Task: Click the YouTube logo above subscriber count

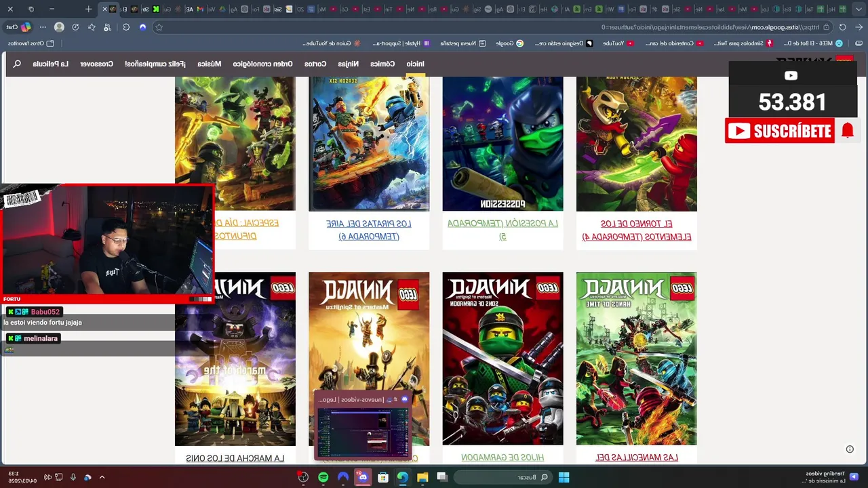Action: pos(791,76)
